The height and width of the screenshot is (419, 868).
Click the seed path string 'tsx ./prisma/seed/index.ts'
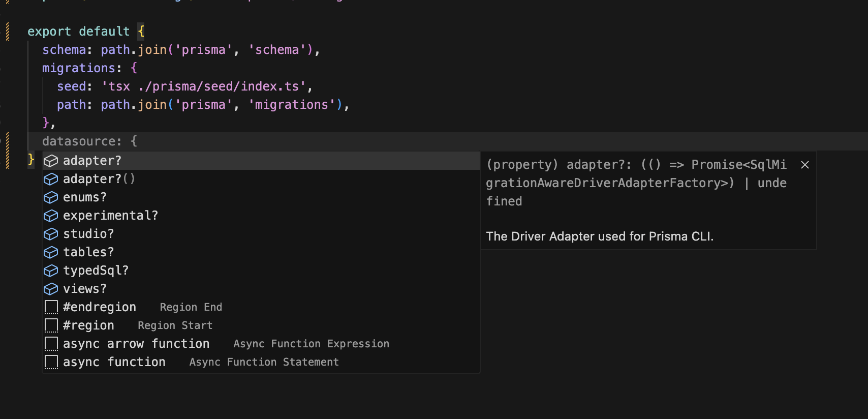point(203,86)
